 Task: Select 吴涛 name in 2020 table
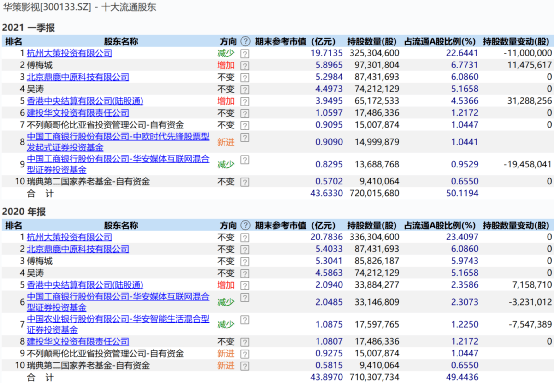(x=35, y=273)
